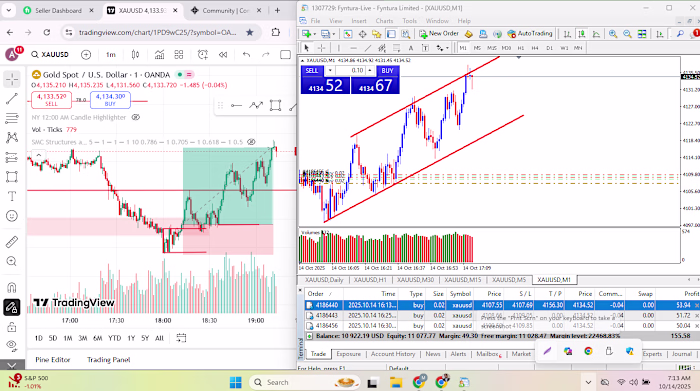The width and height of the screenshot is (700, 391).
Task: Open the MetaTrader Charts menu
Action: [384, 21]
